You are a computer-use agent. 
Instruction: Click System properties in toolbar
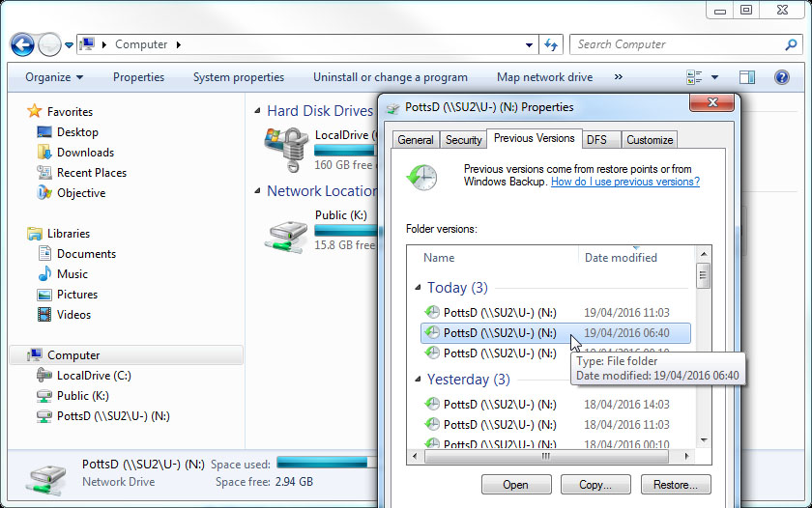click(x=239, y=77)
